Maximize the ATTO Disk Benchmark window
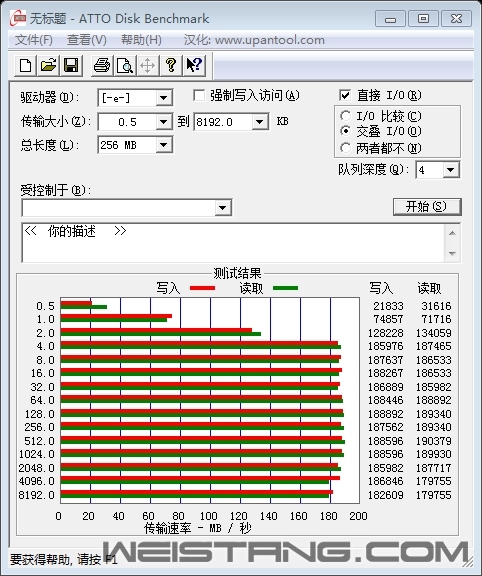The image size is (482, 576). point(423,19)
